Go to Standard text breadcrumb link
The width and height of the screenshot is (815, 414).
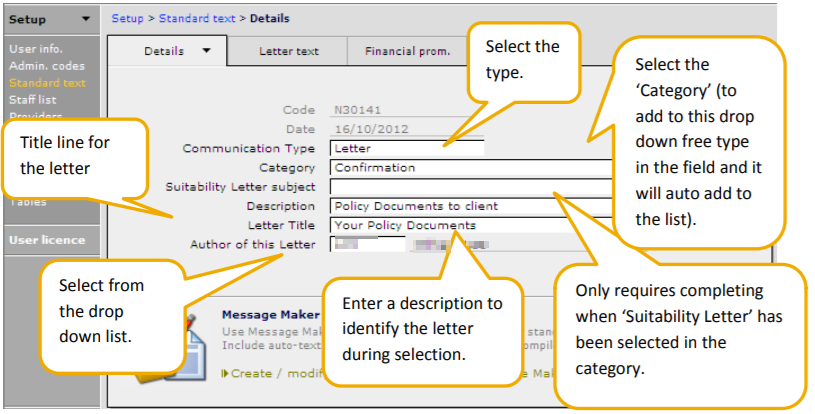[197, 18]
